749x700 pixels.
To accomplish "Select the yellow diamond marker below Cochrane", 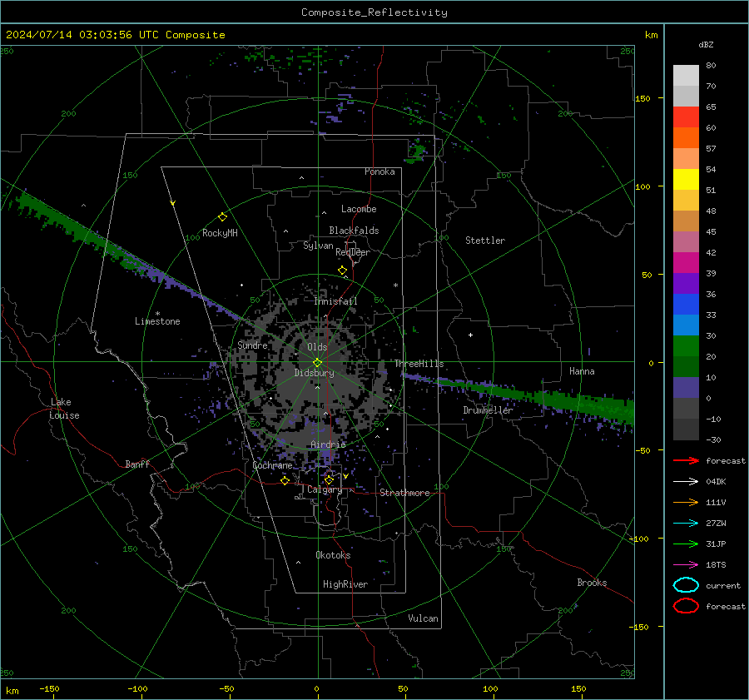I will [x=285, y=481].
